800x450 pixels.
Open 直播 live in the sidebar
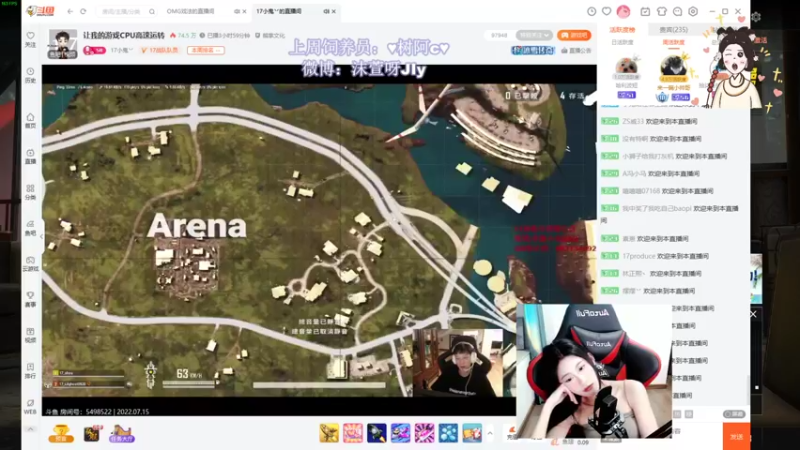click(x=31, y=156)
